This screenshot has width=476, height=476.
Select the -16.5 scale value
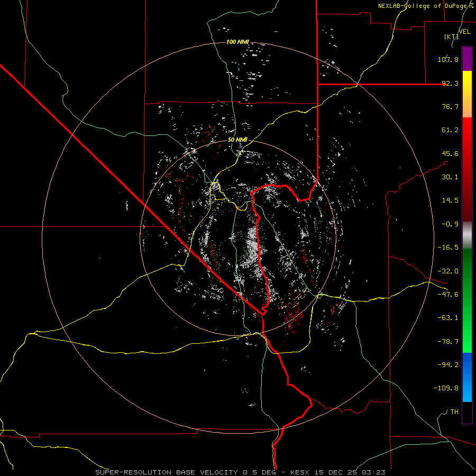(x=448, y=248)
